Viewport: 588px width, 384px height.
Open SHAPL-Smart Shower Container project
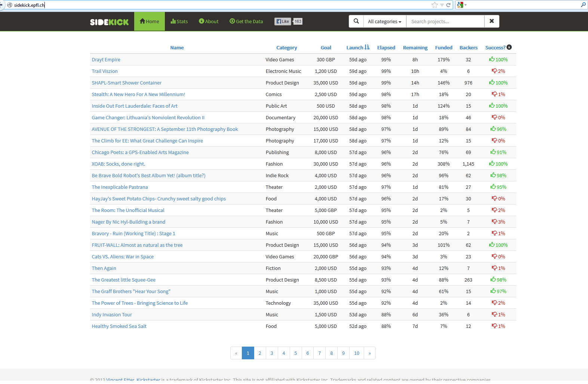tap(127, 83)
